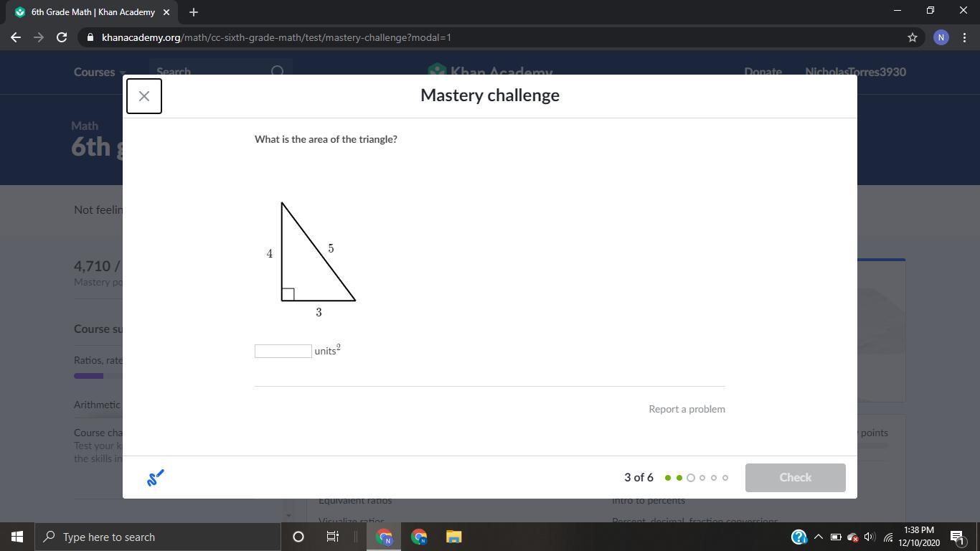Open the Windows Start menu
The image size is (980, 551).
(17, 537)
